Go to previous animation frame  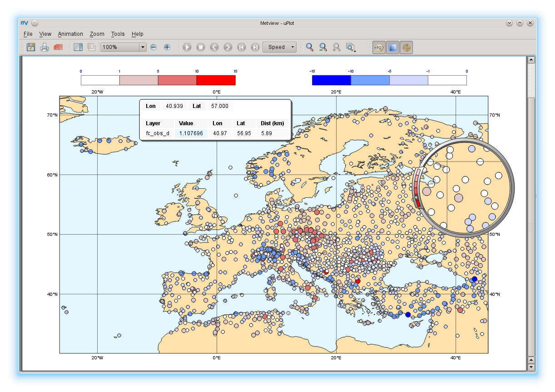[214, 47]
